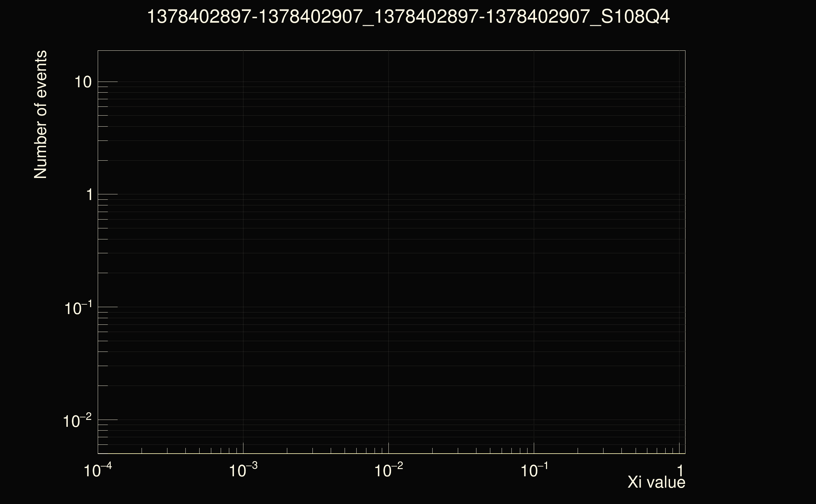Click the major tick mark beside y-axis 10
Image resolution: width=816 pixels, height=504 pixels.
(x=108, y=82)
